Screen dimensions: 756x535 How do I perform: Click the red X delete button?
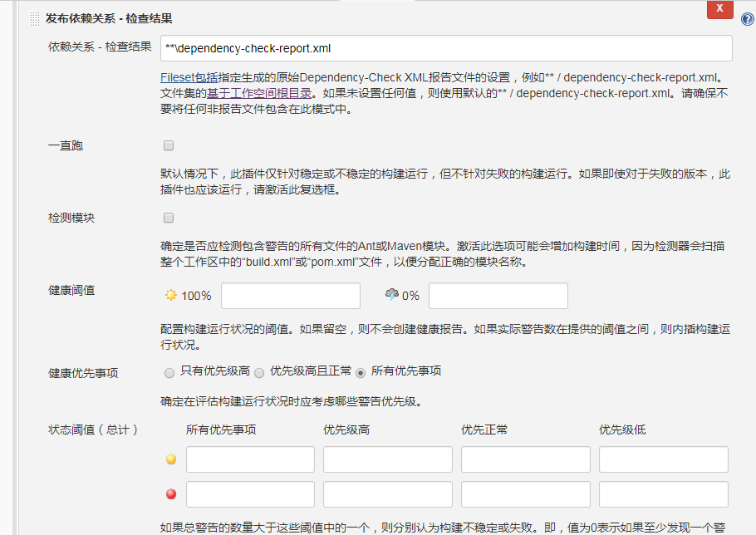719,9
